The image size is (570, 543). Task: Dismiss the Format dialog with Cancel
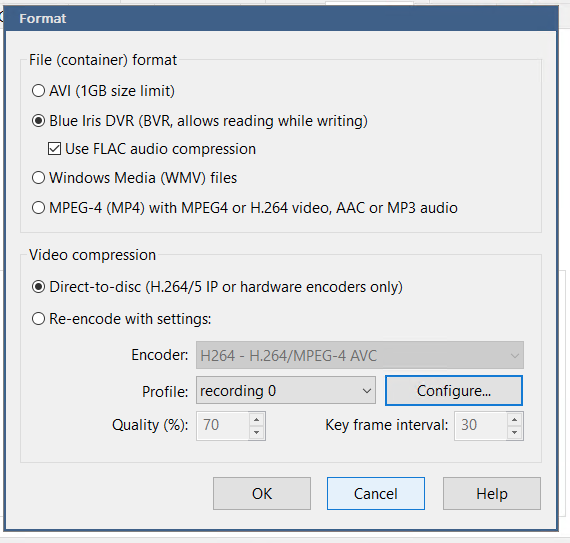pos(376,494)
